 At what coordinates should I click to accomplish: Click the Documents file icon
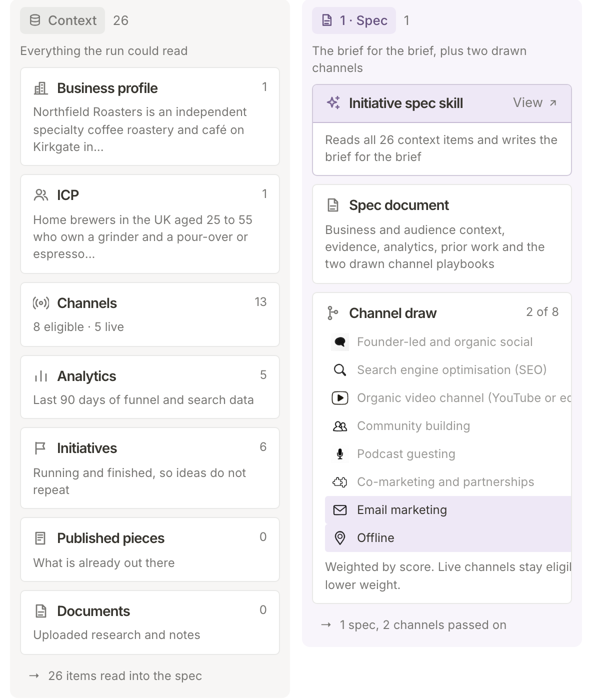(x=40, y=611)
